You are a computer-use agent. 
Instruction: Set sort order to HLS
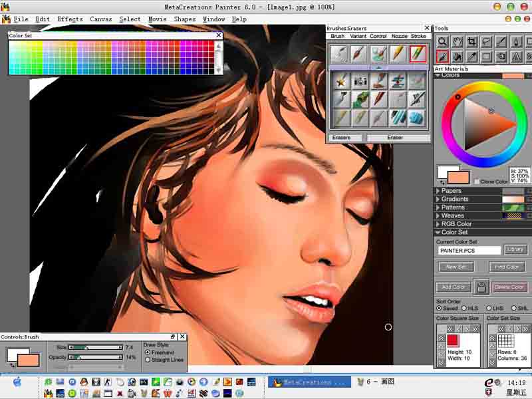coord(464,308)
